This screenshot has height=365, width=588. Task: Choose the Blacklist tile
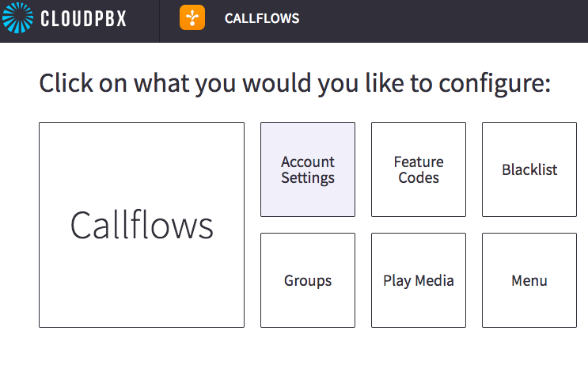pyautogui.click(x=529, y=169)
